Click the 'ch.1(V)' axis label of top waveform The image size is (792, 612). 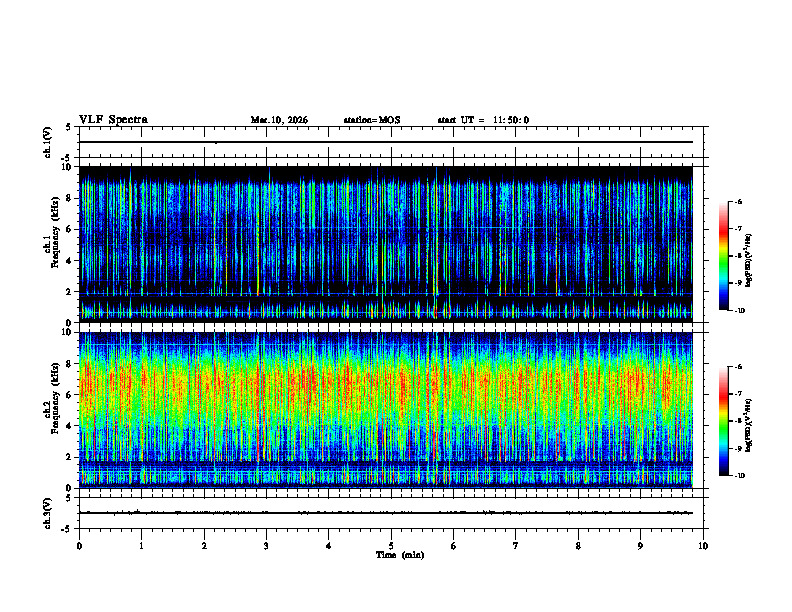pyautogui.click(x=47, y=142)
